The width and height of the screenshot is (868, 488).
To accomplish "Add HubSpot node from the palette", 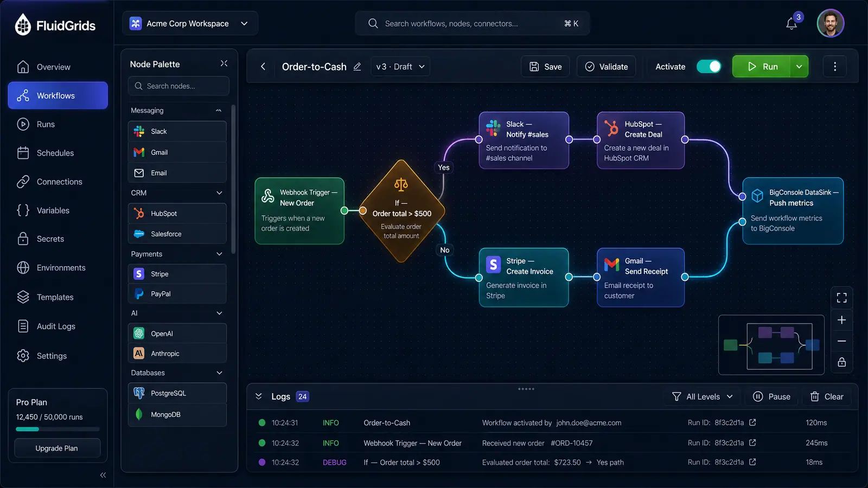I will click(x=177, y=214).
